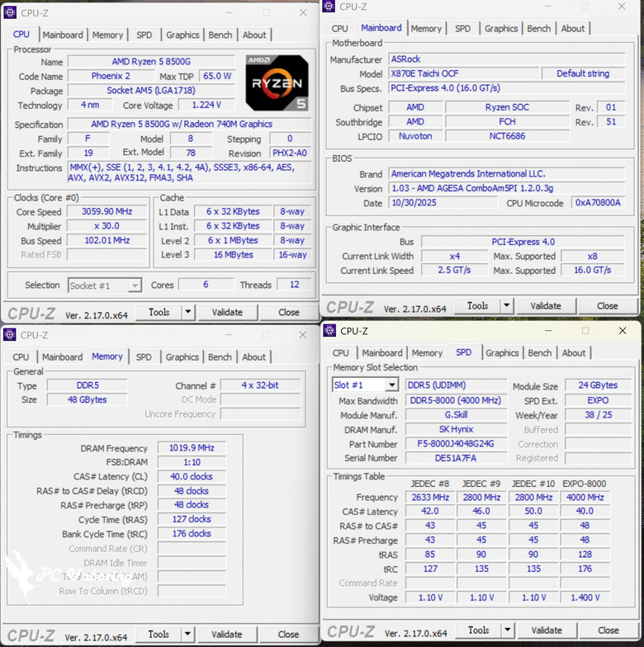Expand Tools dropdown arrow in Mainboard window
Screen dimensions: 644x647
507,305
